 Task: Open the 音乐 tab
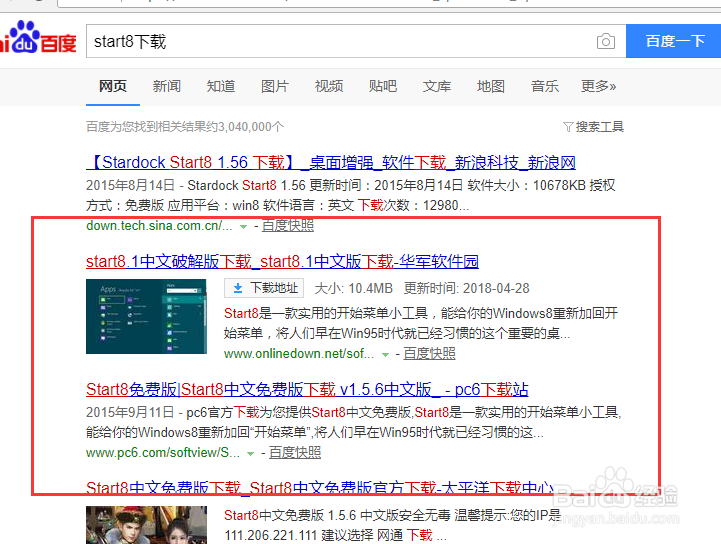coord(545,86)
